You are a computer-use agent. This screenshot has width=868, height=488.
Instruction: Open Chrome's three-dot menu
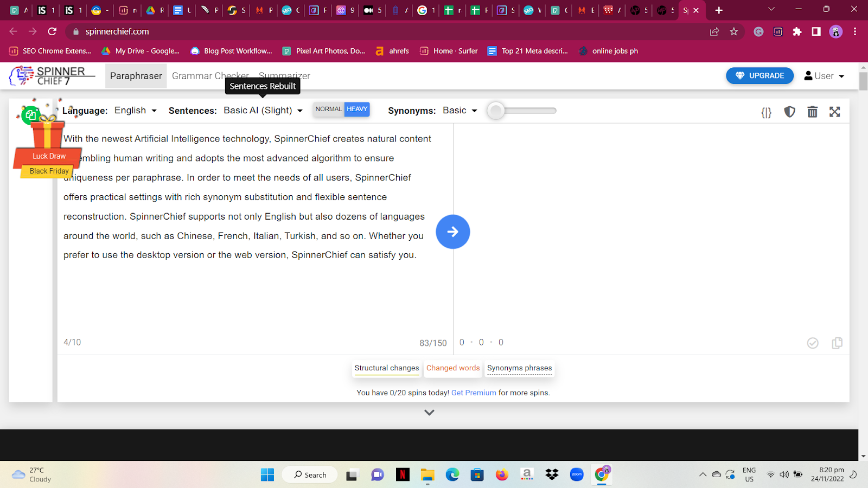point(855,31)
